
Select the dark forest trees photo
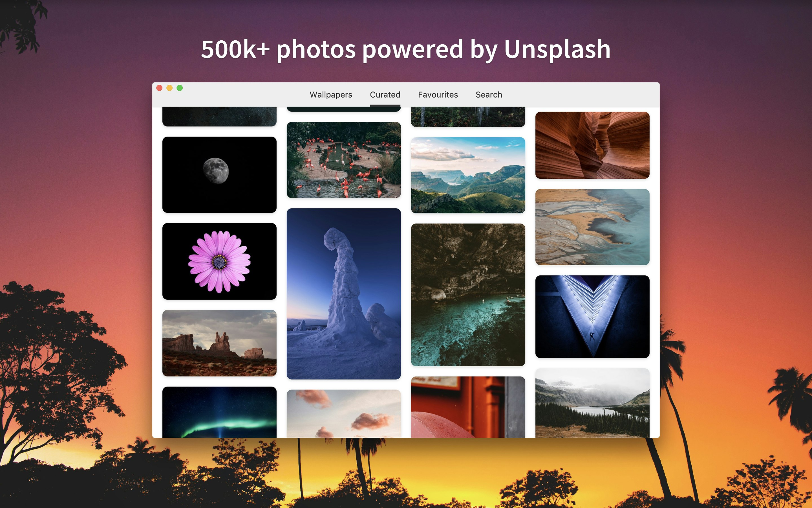(468, 117)
